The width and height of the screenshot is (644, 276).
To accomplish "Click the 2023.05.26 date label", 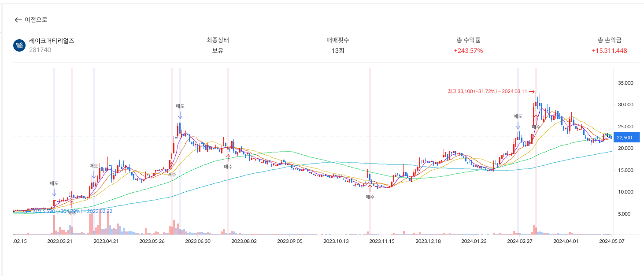I will (x=152, y=241).
